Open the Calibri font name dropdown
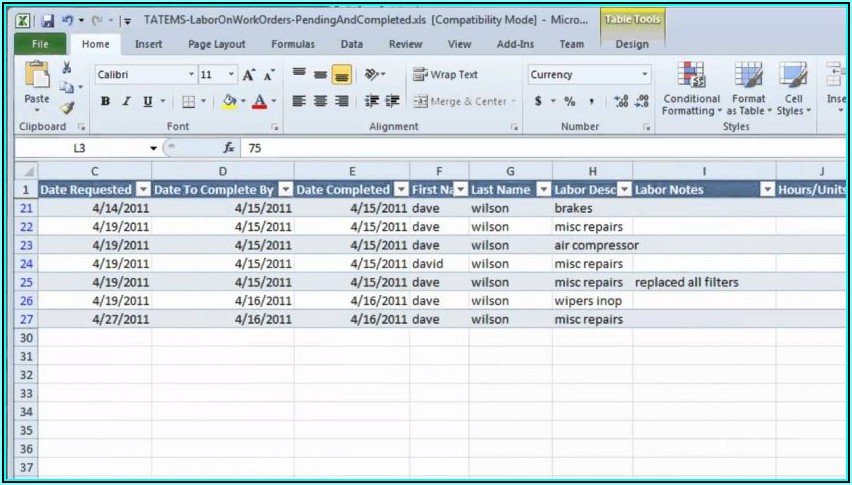Image resolution: width=852 pixels, height=485 pixels. (x=191, y=75)
